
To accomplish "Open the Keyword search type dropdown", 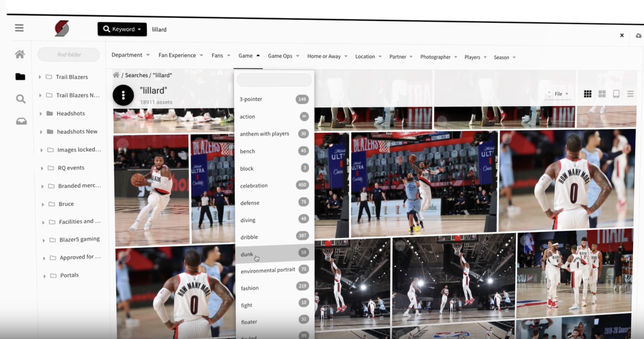I will tap(122, 29).
